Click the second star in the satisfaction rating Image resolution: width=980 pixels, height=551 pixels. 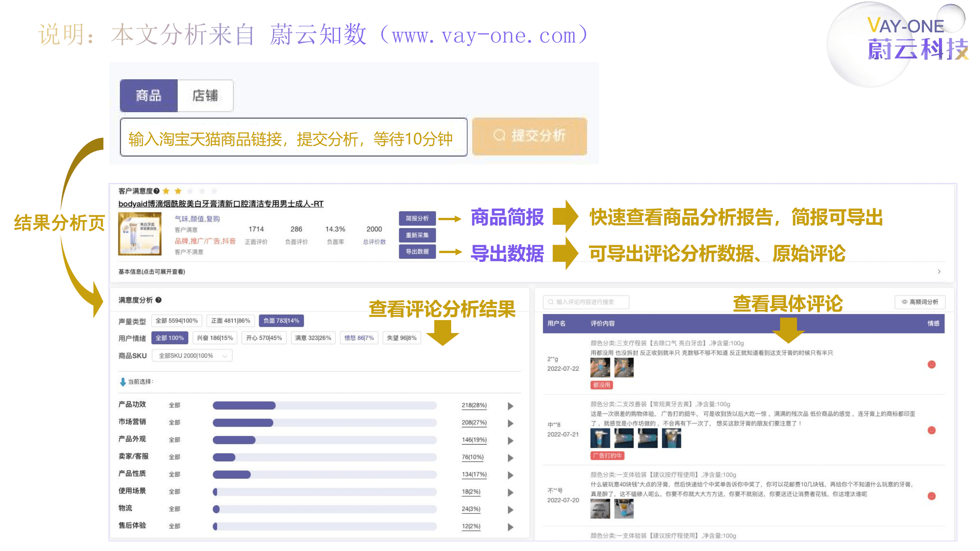pos(177,191)
